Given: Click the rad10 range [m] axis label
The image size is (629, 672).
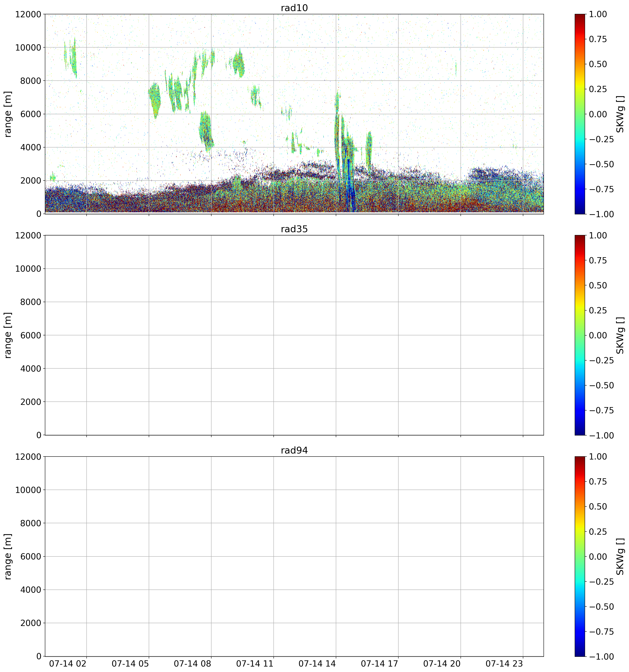Looking at the screenshot, I should tap(8, 114).
